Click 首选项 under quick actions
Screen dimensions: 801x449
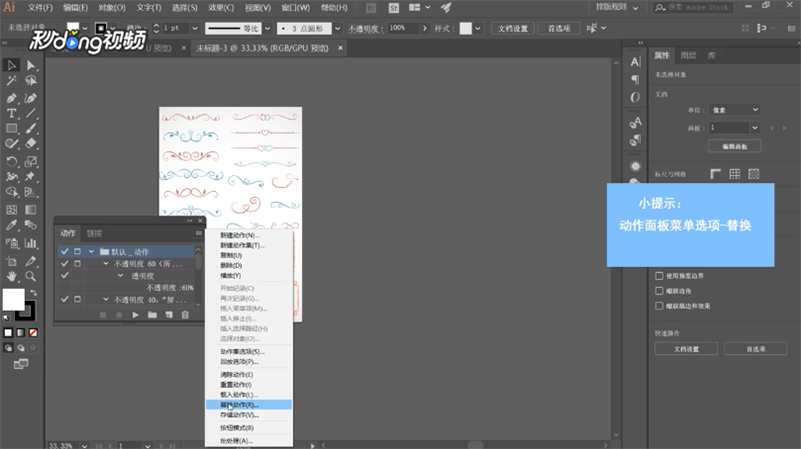tap(756, 349)
